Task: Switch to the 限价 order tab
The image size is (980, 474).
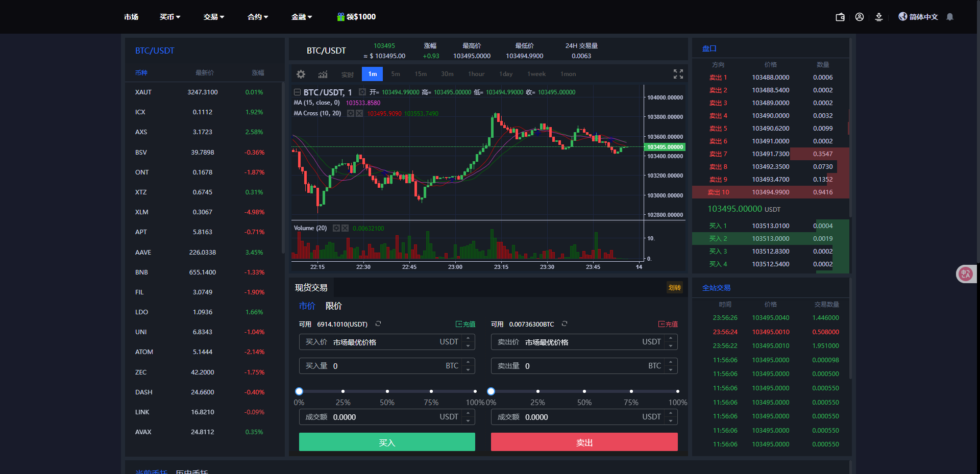Action: pos(334,306)
